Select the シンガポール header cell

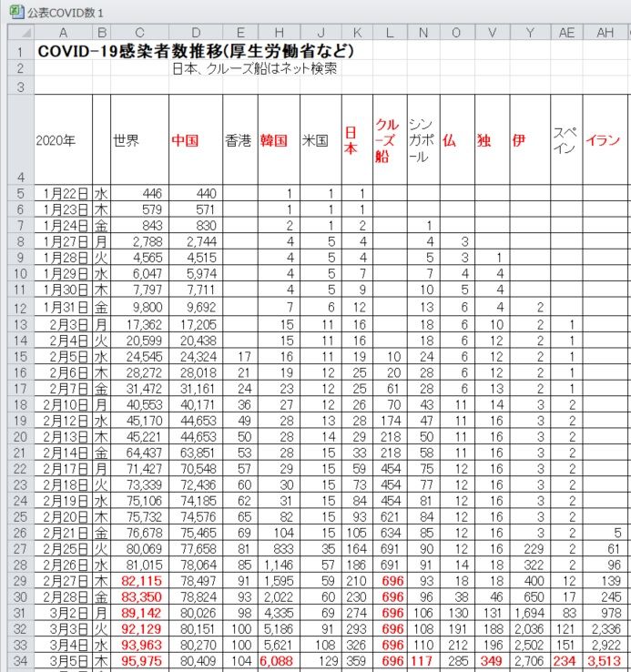coord(422,140)
